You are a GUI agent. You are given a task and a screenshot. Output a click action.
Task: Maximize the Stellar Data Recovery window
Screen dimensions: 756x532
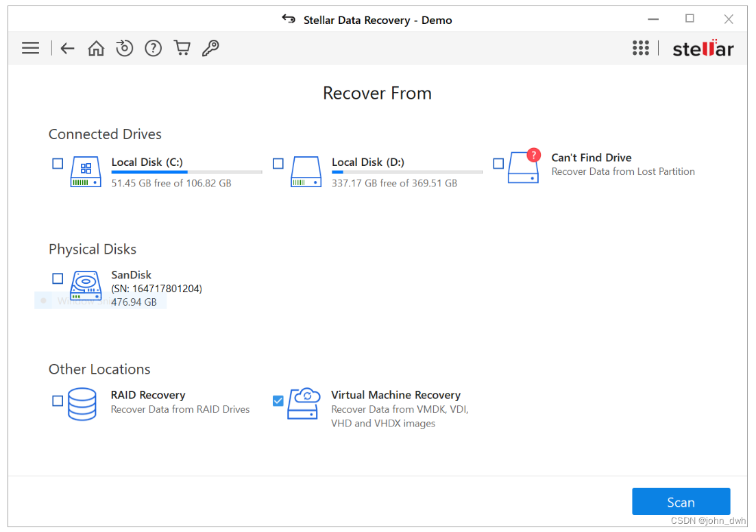pos(690,19)
